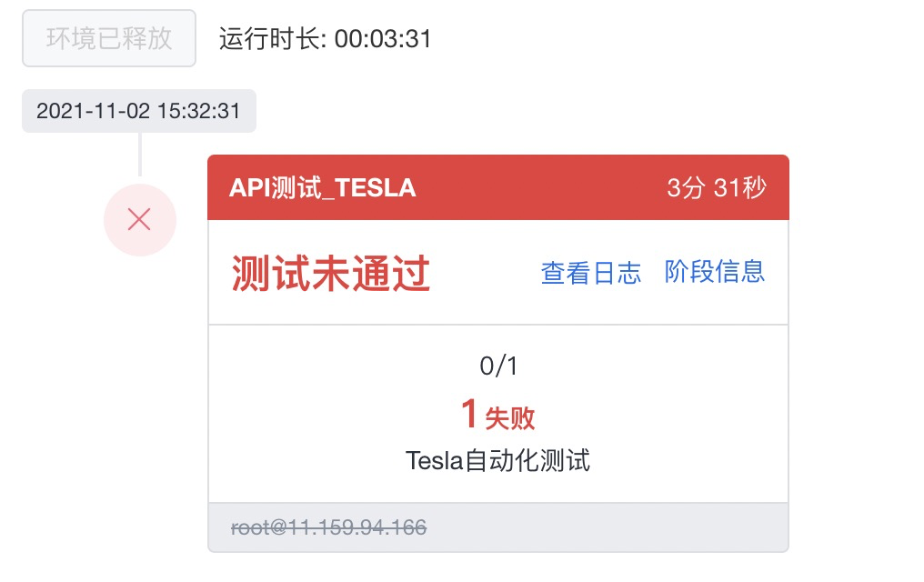The image size is (924, 582).
Task: Click the struck-through root@11.159.94.166 host
Action: 329,527
